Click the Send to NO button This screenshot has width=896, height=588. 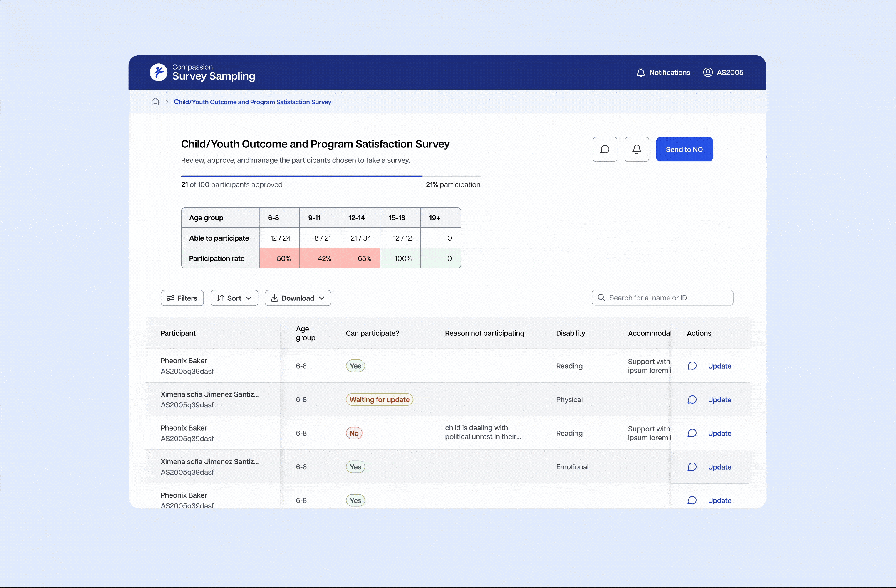coord(684,149)
